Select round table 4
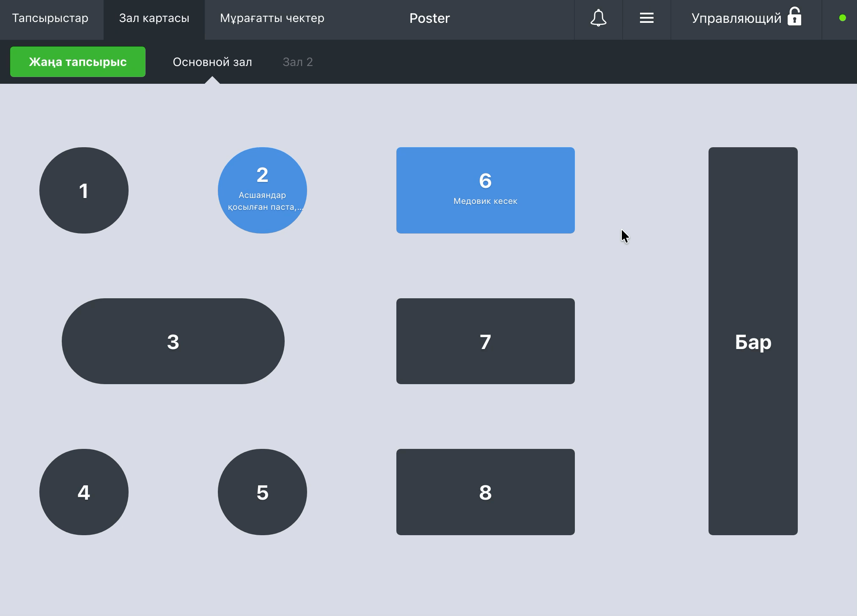 click(x=84, y=492)
